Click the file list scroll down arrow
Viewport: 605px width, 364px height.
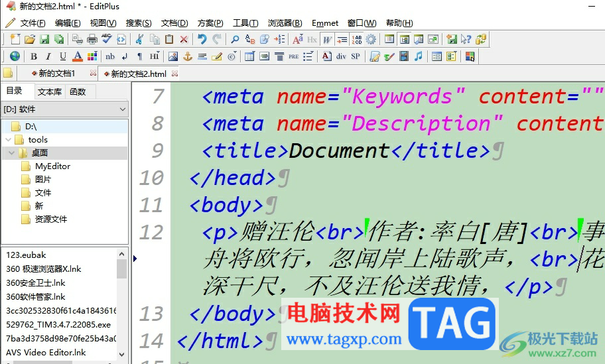click(121, 354)
